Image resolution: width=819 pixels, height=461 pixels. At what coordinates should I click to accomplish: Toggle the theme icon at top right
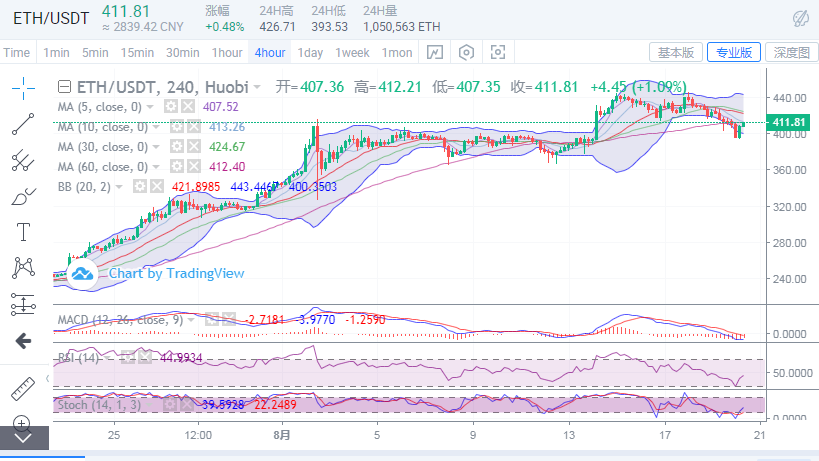(x=800, y=18)
